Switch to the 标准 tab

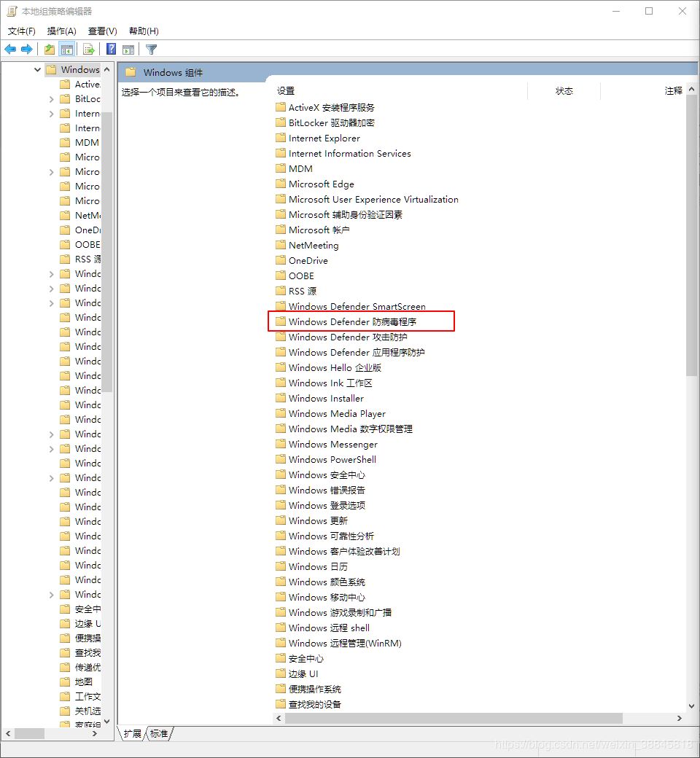(159, 734)
